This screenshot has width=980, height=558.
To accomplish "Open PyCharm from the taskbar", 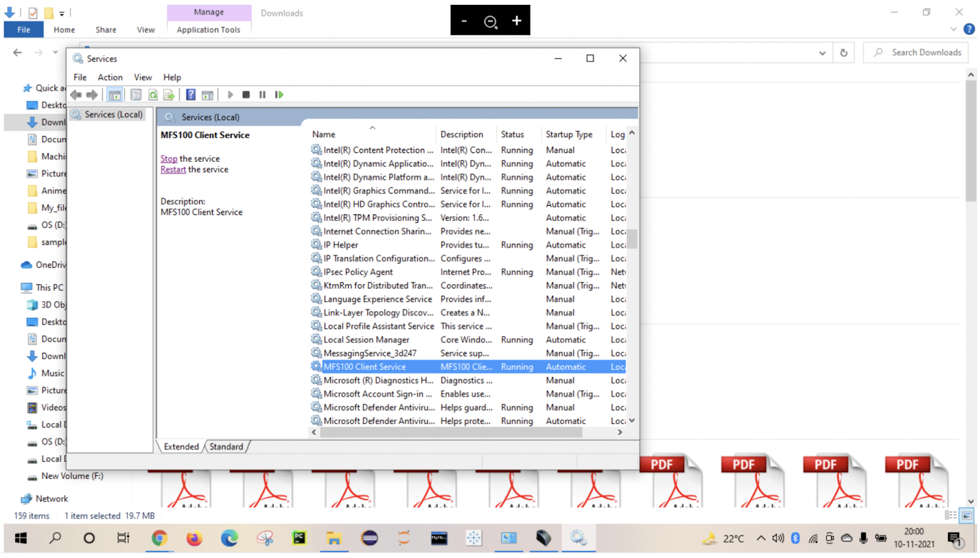I will (x=299, y=538).
